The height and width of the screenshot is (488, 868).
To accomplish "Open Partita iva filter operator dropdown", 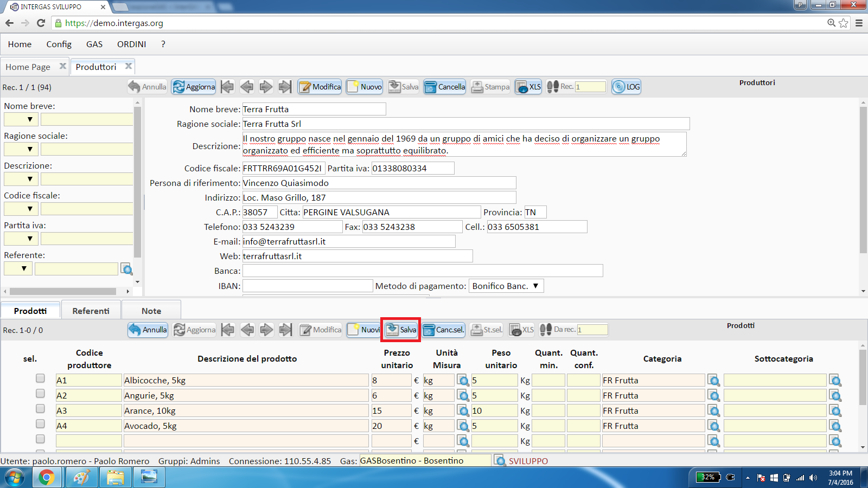I will (x=22, y=239).
